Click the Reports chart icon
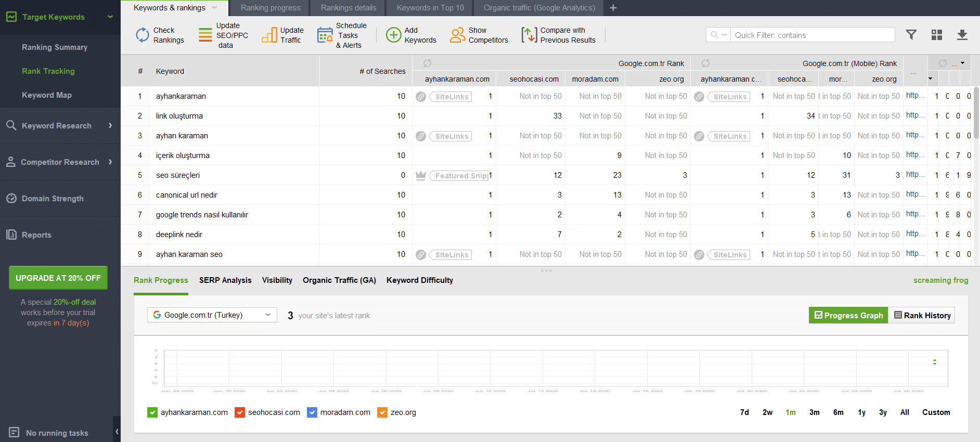Image resolution: width=980 pixels, height=442 pixels. tap(11, 235)
